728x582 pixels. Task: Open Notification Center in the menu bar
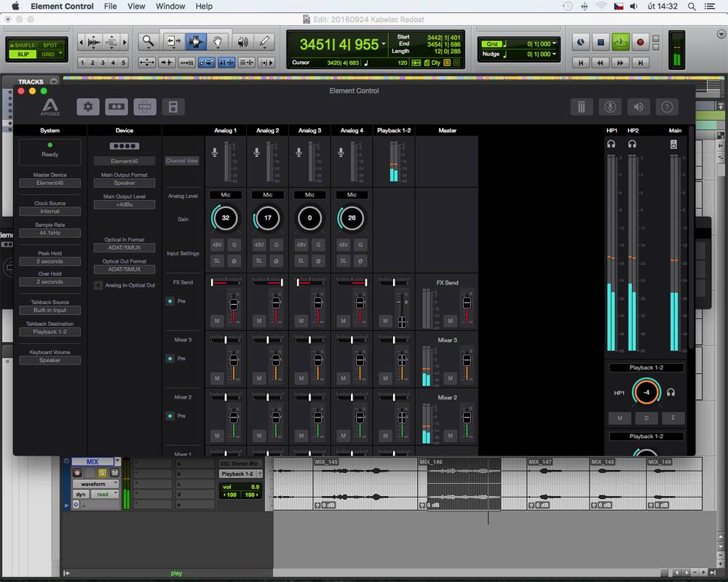710,7
